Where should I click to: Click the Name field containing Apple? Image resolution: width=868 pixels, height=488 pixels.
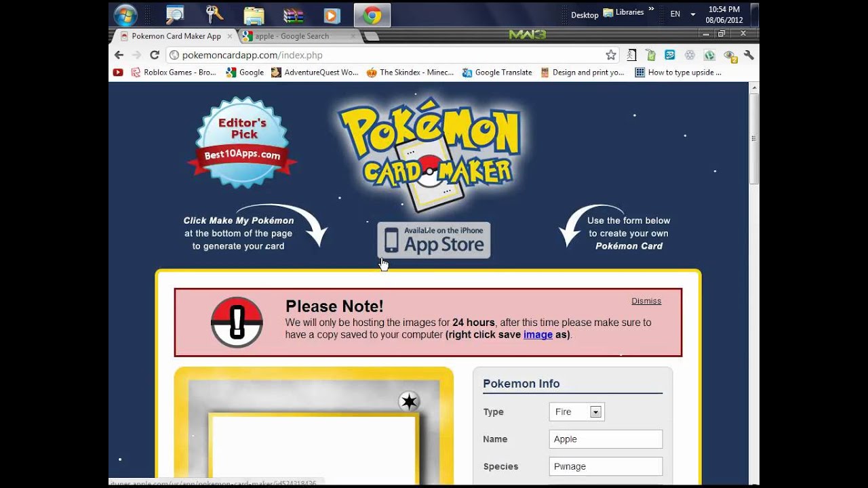[606, 439]
